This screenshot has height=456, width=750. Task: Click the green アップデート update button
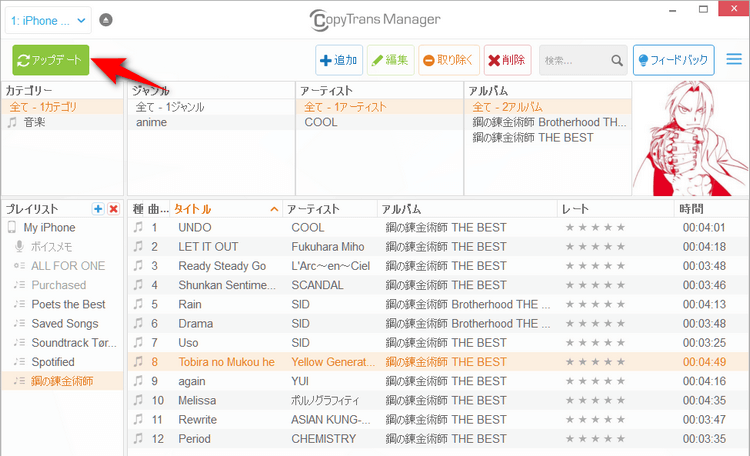pyautogui.click(x=51, y=60)
